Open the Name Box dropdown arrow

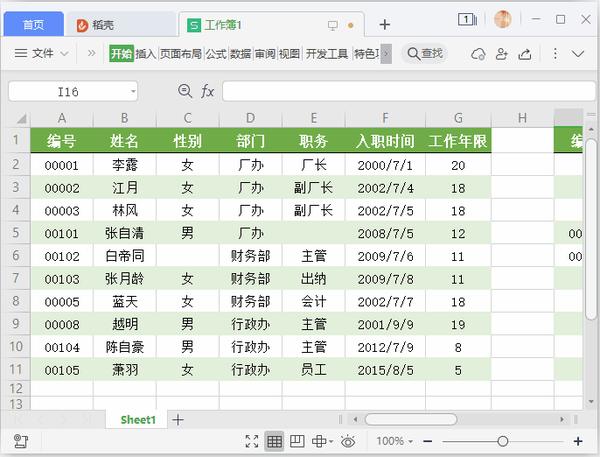coord(133,91)
